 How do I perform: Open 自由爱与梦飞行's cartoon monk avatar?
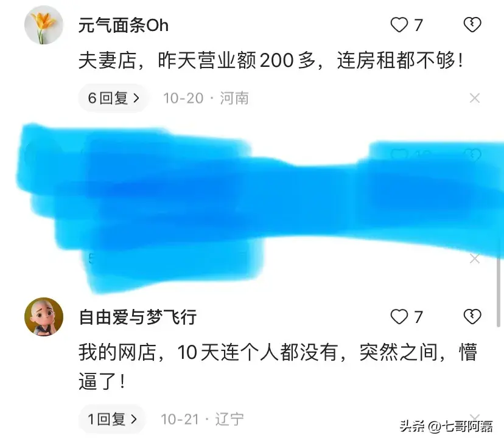tap(44, 317)
